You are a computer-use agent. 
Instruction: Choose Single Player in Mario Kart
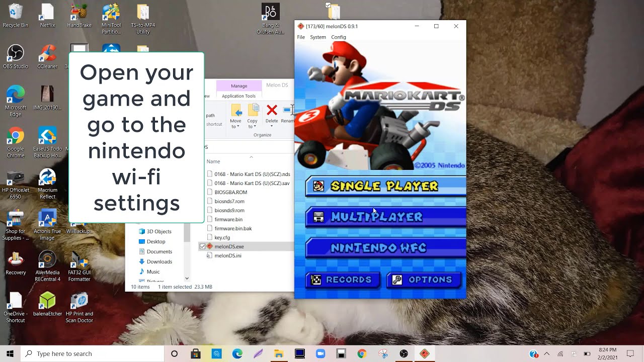[385, 186]
